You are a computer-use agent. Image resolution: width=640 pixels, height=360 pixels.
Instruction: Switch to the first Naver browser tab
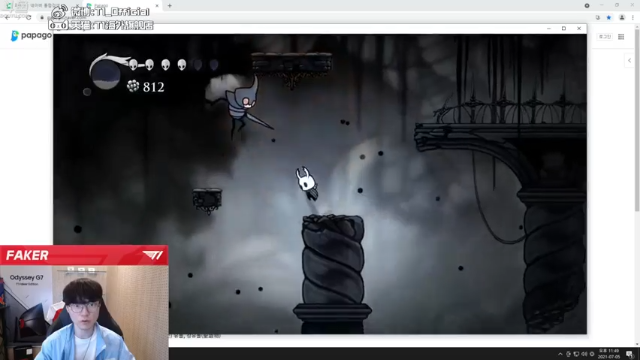coord(41,6)
